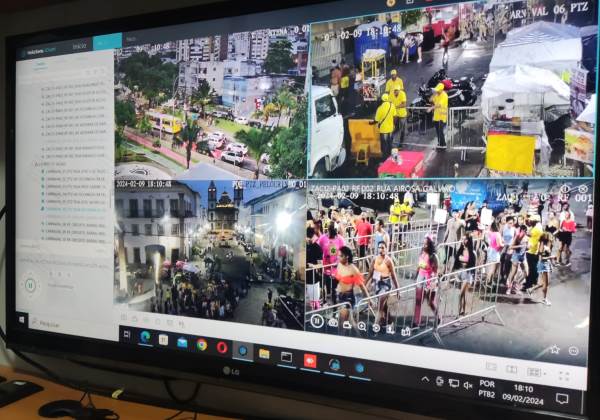Screen dimensions: 600x420
Task: Open the more options ellipsis on the video feed
Action: (x=573, y=351)
